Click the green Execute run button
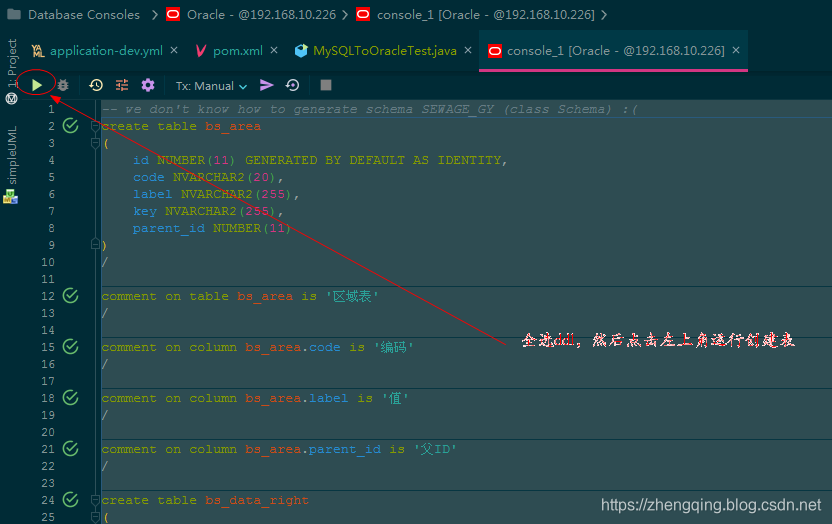Viewport: 832px width, 524px height. [x=37, y=85]
